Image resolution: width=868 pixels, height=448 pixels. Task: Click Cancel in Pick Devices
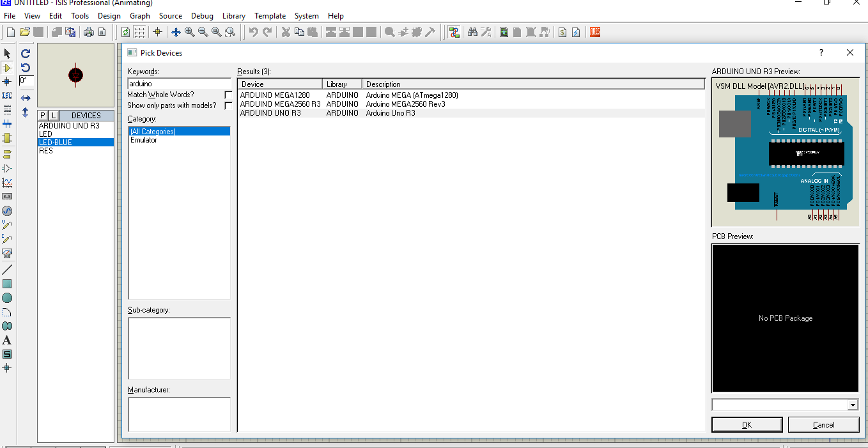pyautogui.click(x=823, y=424)
